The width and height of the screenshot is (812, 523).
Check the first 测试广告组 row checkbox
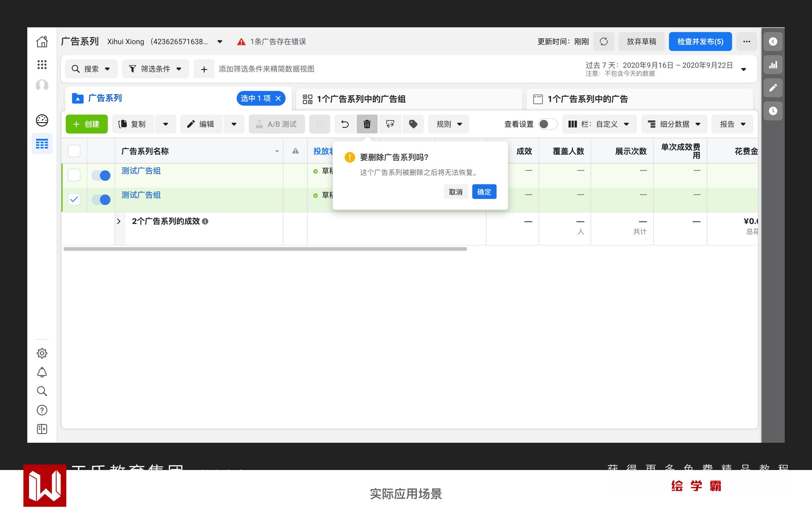point(74,175)
